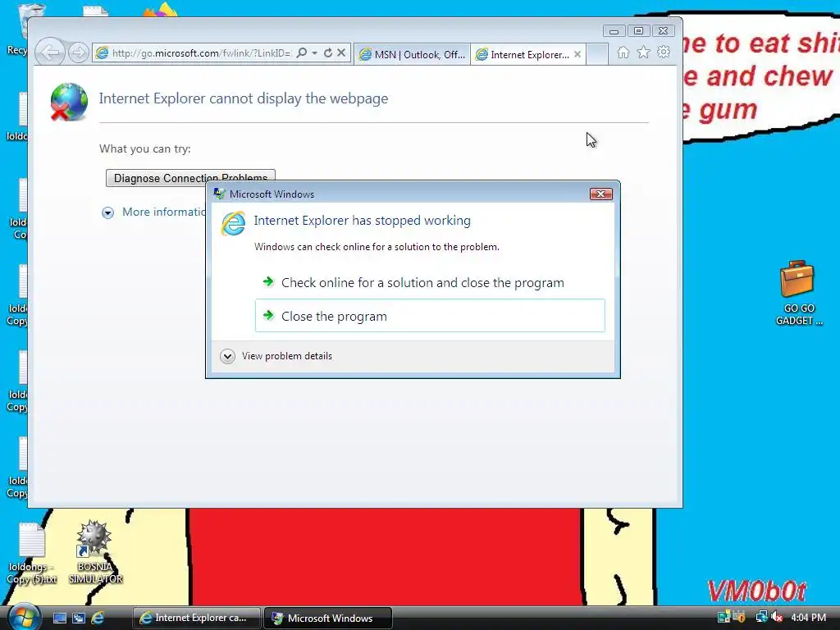Click the Internet Explorer logo in dialog
The width and height of the screenshot is (840, 630).
click(234, 223)
